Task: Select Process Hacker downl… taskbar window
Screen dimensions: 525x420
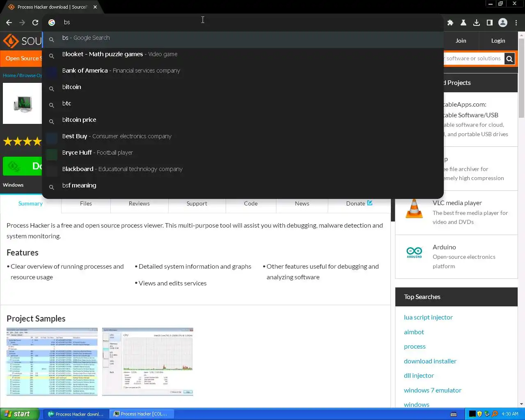Action: coord(76,414)
